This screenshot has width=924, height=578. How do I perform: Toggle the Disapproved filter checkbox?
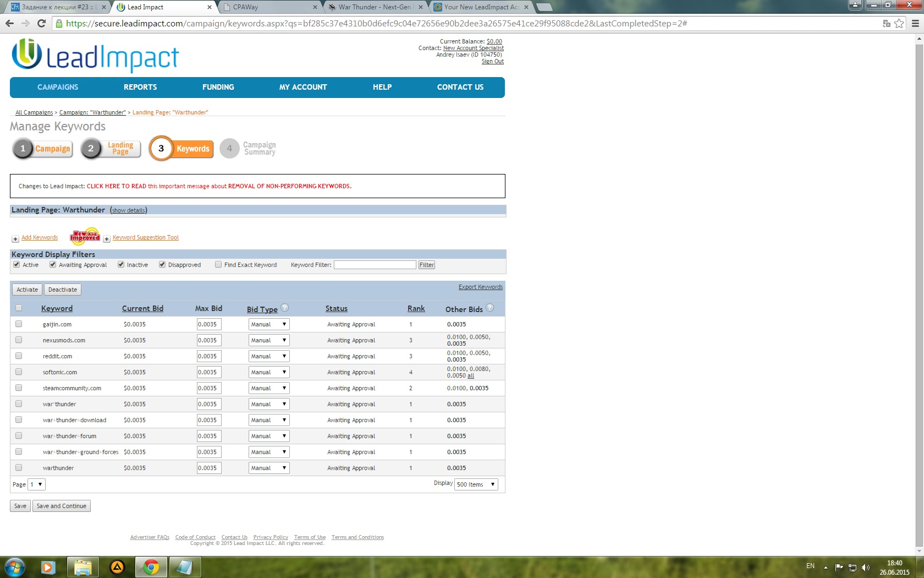[162, 264]
